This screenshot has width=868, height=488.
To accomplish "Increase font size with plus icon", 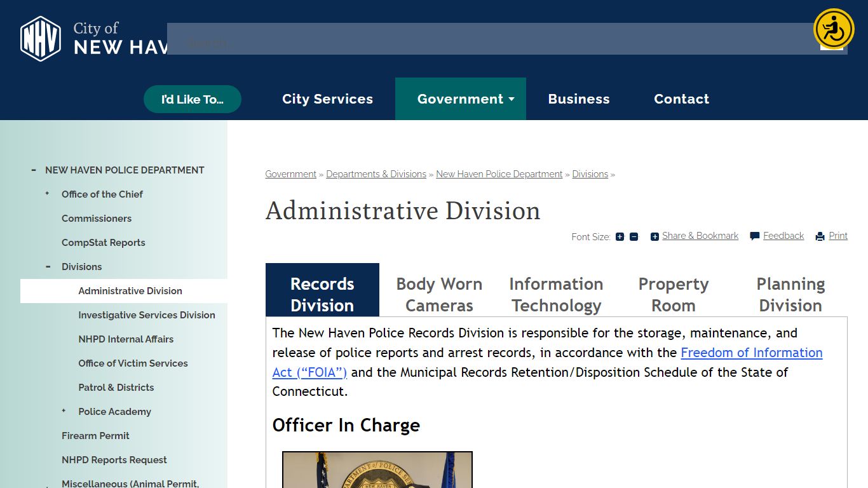I will 620,236.
